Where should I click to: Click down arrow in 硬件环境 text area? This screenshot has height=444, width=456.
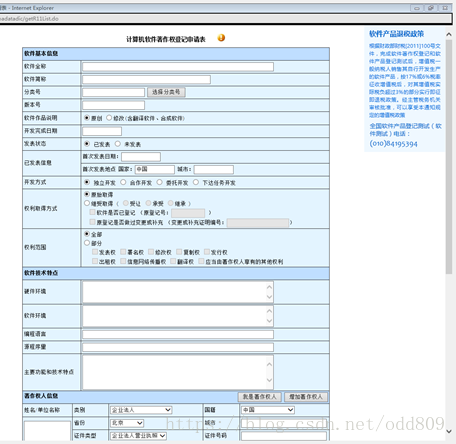pyautogui.click(x=269, y=297)
